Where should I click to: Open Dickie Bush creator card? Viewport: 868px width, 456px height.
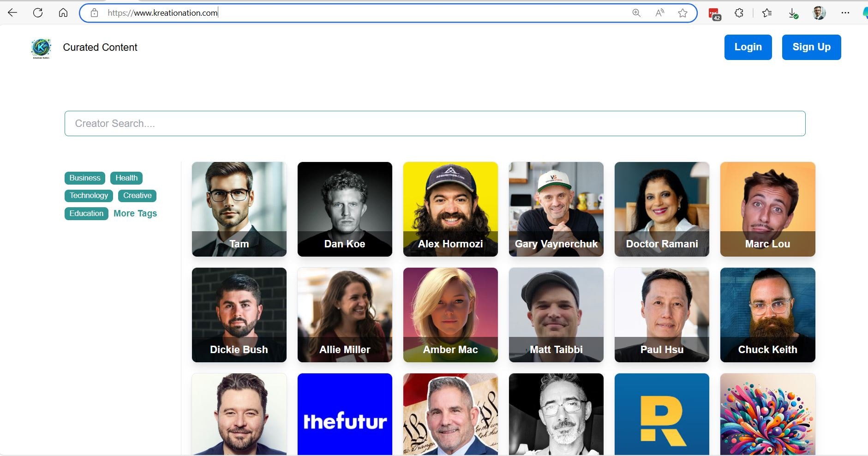tap(239, 315)
